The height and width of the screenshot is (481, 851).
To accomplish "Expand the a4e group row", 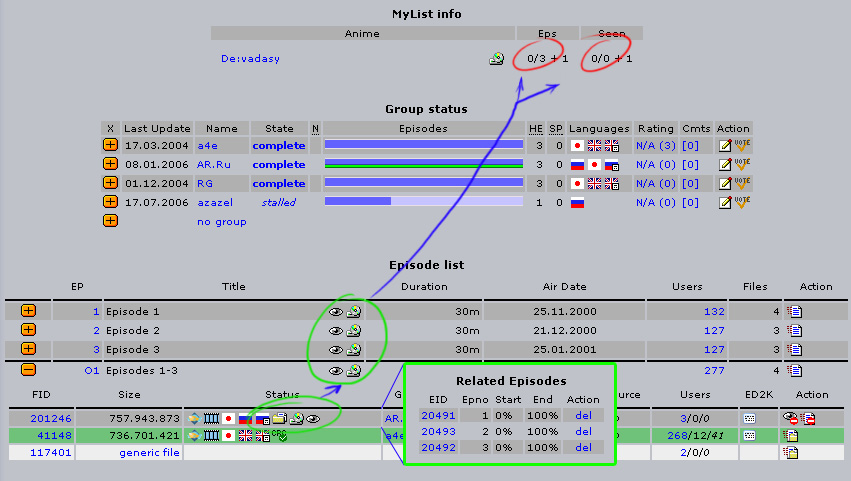I will (x=110, y=145).
